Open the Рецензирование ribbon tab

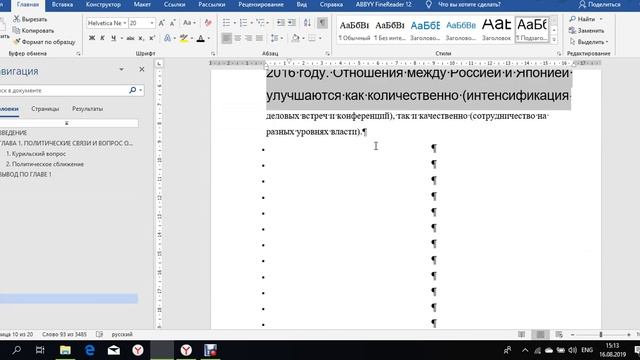261,4
